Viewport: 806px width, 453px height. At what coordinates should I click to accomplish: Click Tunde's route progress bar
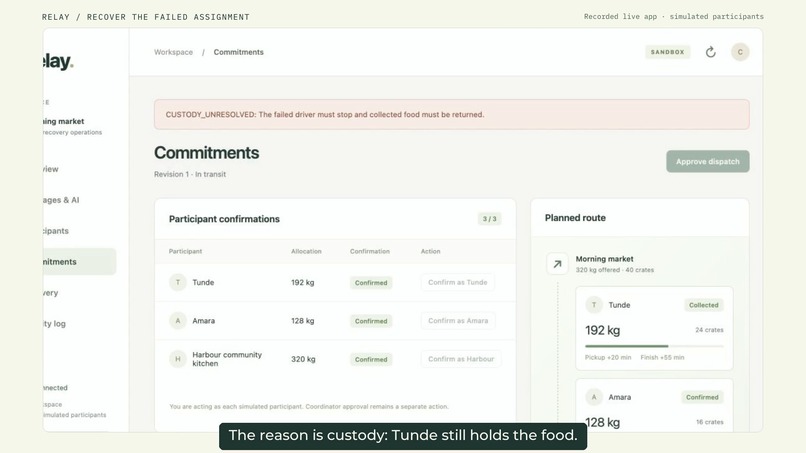click(654, 346)
